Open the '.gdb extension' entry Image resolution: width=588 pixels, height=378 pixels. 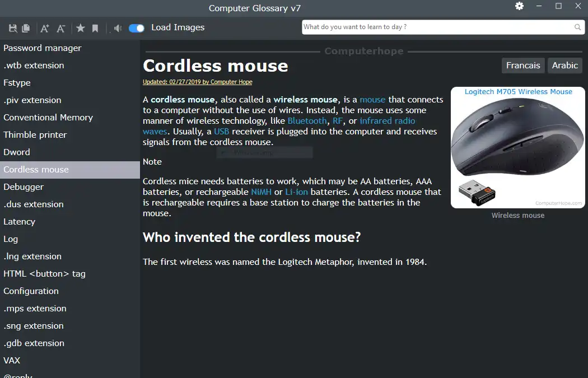tap(70, 343)
